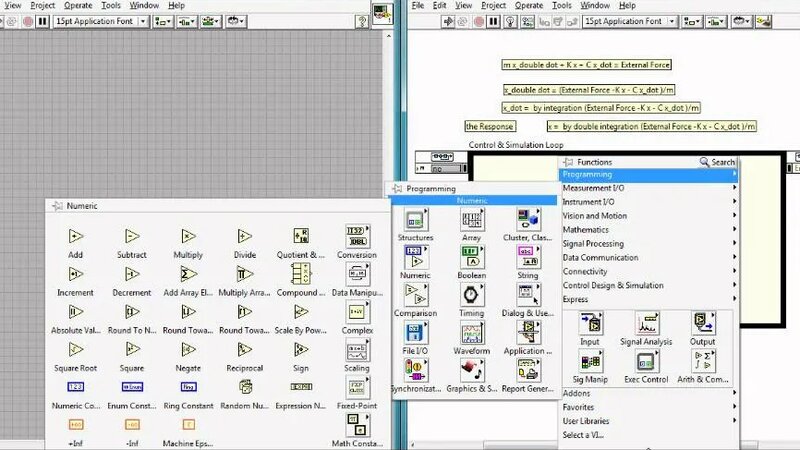Screen dimensions: 800x450
Task: Place a Numeric Constant
Action: 76,387
